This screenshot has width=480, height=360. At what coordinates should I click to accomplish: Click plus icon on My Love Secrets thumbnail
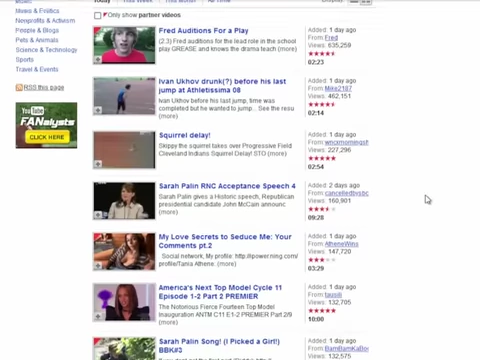98,266
